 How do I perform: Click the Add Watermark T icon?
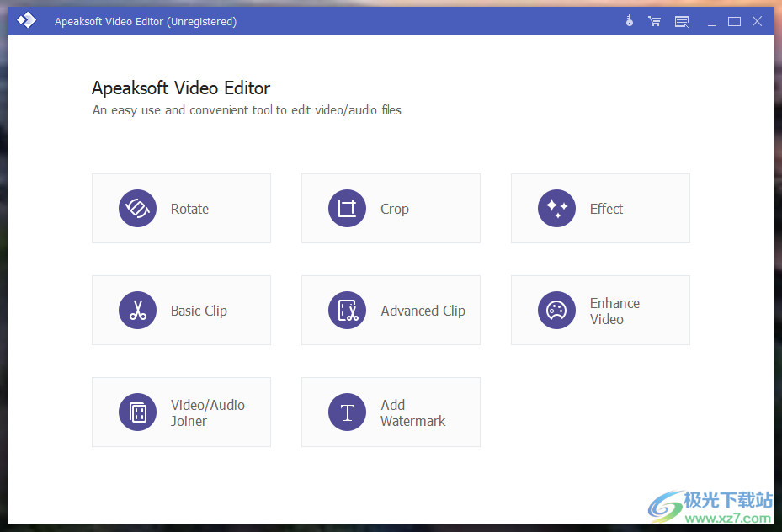click(347, 412)
